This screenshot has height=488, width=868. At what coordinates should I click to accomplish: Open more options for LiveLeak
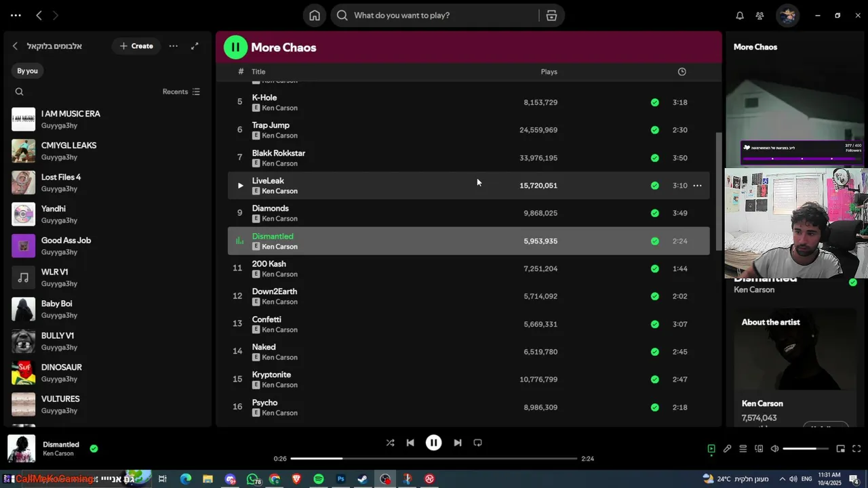click(x=697, y=185)
